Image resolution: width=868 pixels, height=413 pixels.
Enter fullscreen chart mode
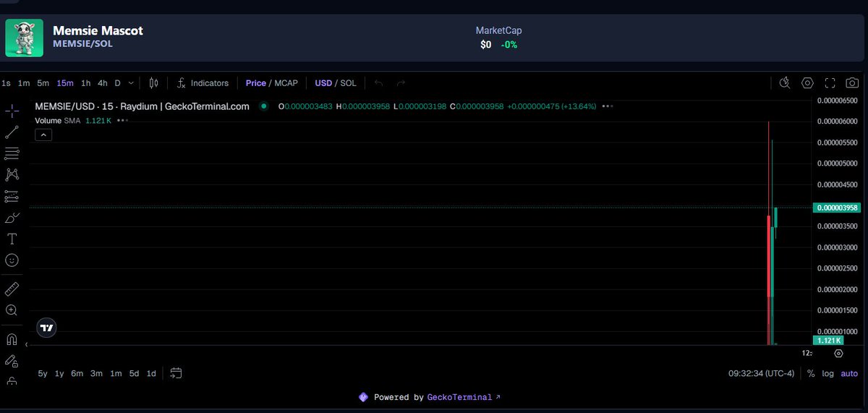830,83
